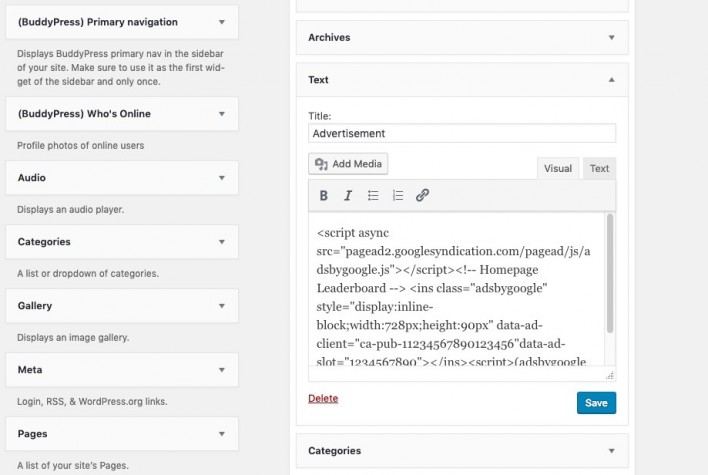Click the editor's vertical scrollbar
Screen dimensions: 708x475
click(610, 273)
